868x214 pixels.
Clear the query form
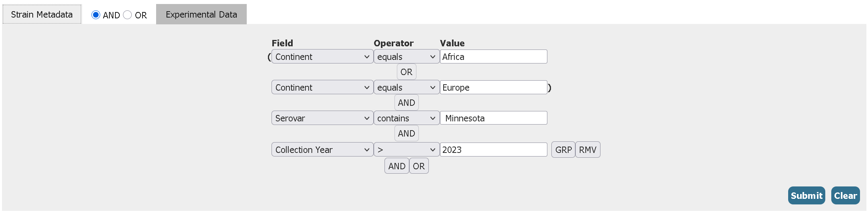point(845,196)
